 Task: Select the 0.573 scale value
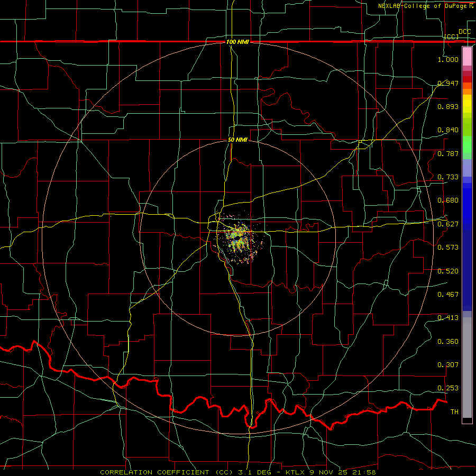(x=448, y=248)
